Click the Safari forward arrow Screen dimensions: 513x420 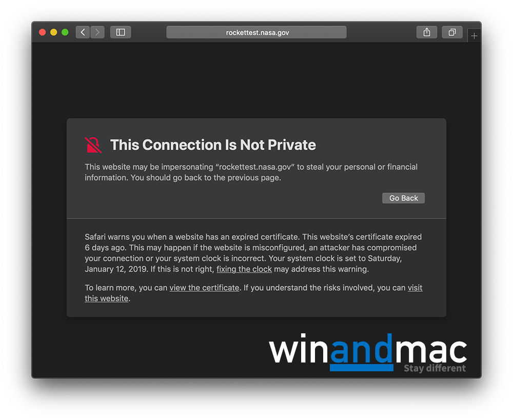[97, 32]
